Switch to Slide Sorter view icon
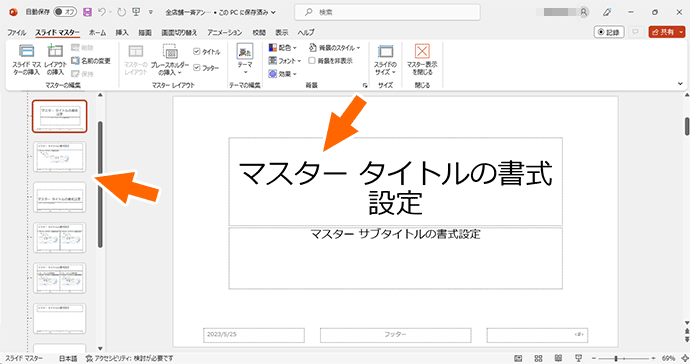 point(538,358)
